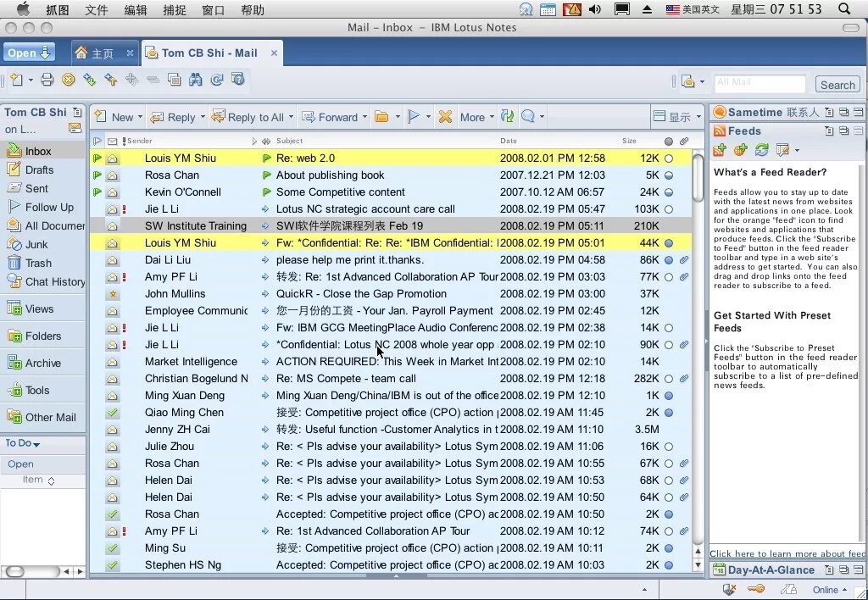
Task: Open the Junk folder
Action: (x=36, y=244)
